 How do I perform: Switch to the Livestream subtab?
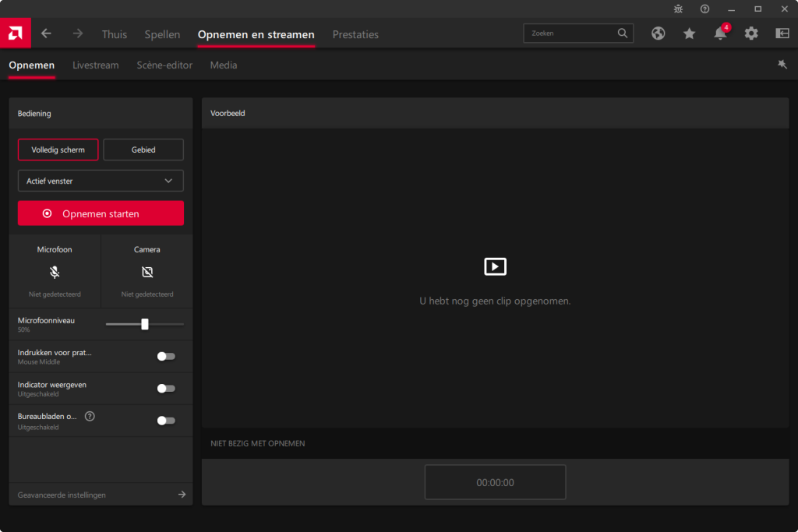[96, 65]
